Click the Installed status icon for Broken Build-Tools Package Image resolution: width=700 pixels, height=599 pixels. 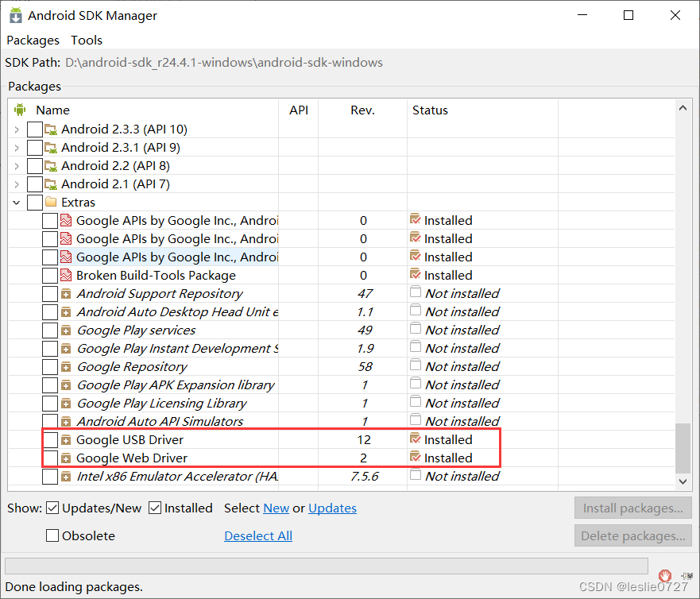coord(416,274)
